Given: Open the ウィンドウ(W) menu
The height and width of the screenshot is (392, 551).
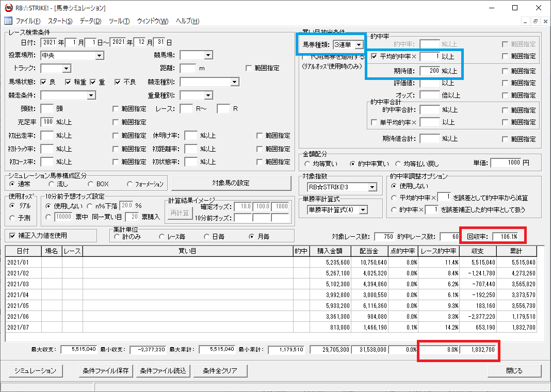Looking at the screenshot, I should point(153,21).
